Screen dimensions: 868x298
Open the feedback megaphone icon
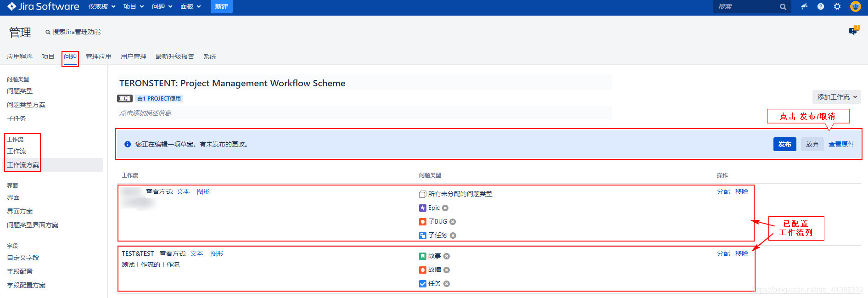[804, 6]
